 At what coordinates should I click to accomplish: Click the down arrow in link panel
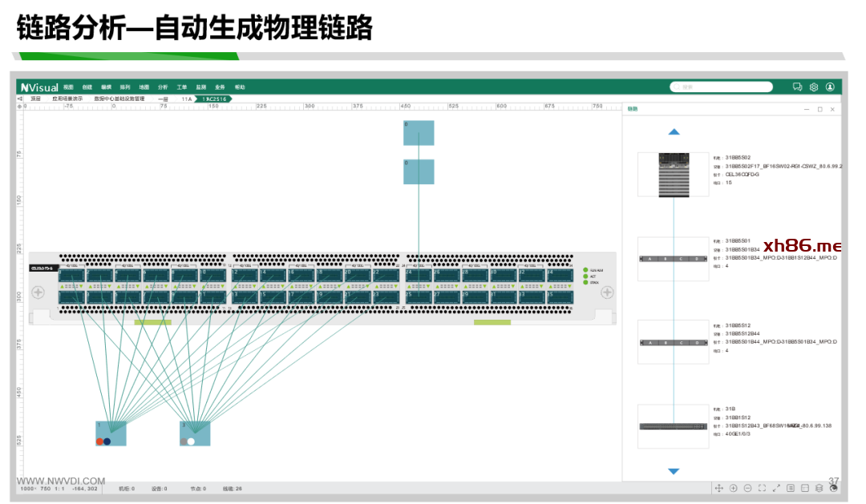[674, 471]
